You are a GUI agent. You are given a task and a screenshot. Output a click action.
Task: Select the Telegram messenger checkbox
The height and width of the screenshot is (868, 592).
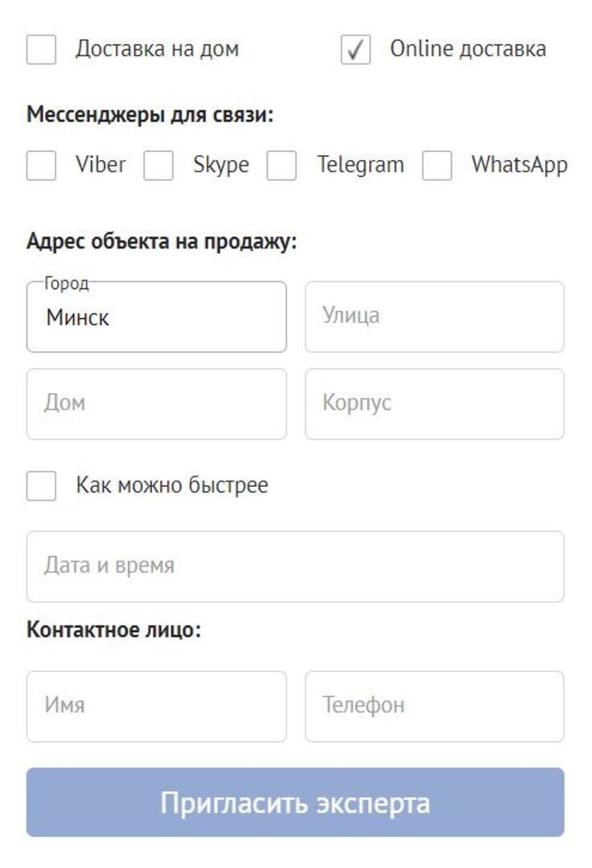282,166
